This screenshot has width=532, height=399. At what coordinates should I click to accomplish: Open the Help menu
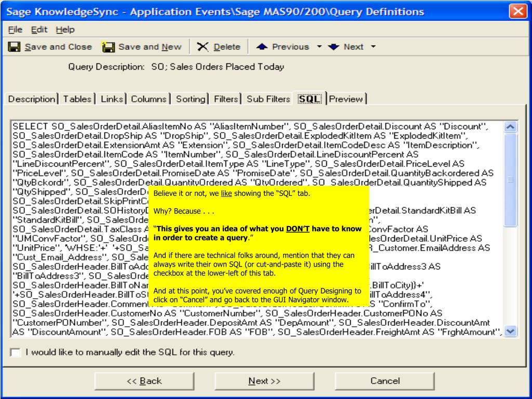tap(65, 30)
